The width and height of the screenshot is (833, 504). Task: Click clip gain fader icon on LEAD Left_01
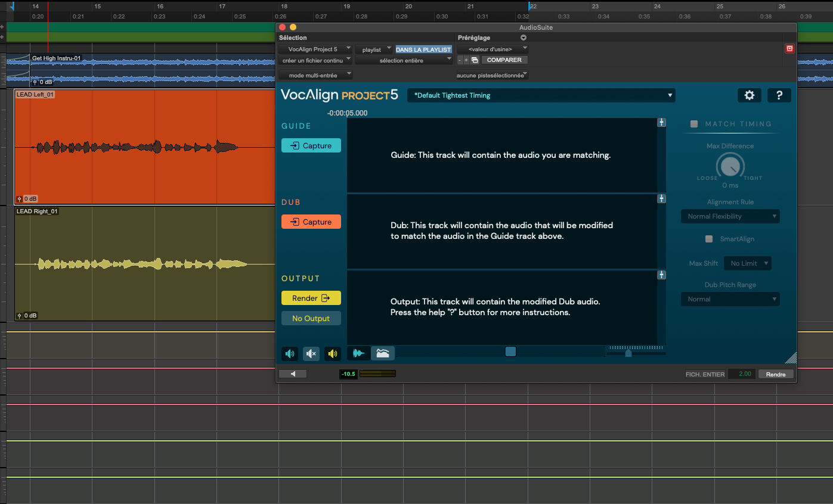click(x=19, y=199)
